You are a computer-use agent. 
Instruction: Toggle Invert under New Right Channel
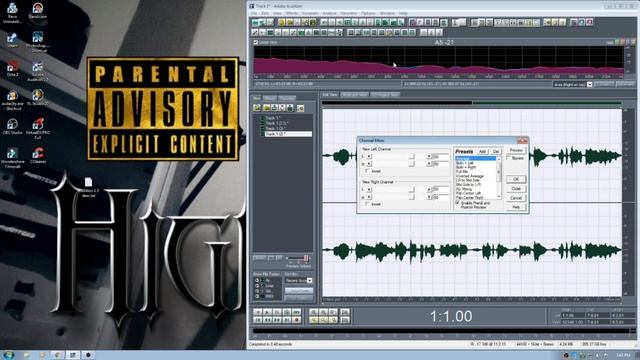coord(367,204)
